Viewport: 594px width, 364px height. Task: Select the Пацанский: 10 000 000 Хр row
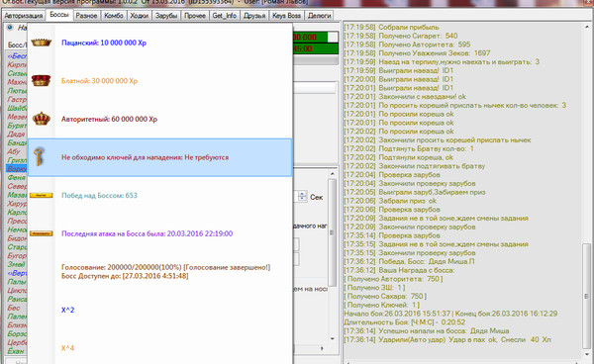[159, 43]
